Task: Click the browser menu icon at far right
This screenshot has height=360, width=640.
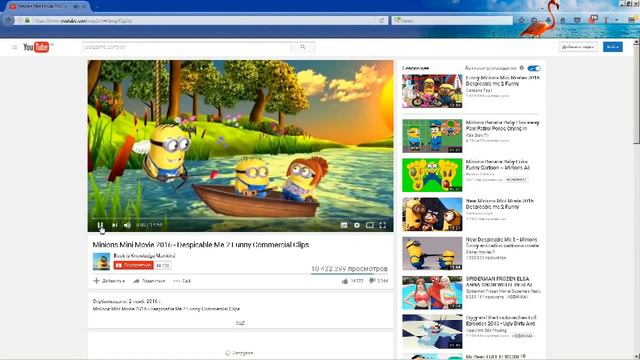Action: 633,20
